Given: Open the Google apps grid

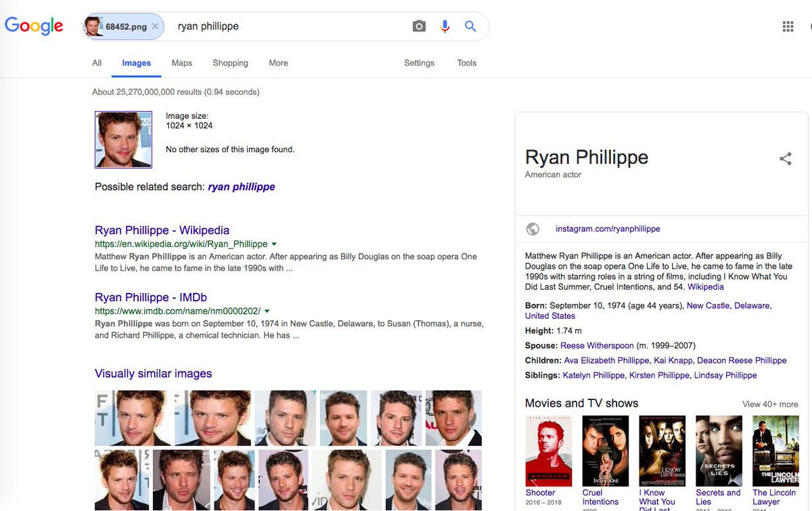Looking at the screenshot, I should tap(788, 26).
